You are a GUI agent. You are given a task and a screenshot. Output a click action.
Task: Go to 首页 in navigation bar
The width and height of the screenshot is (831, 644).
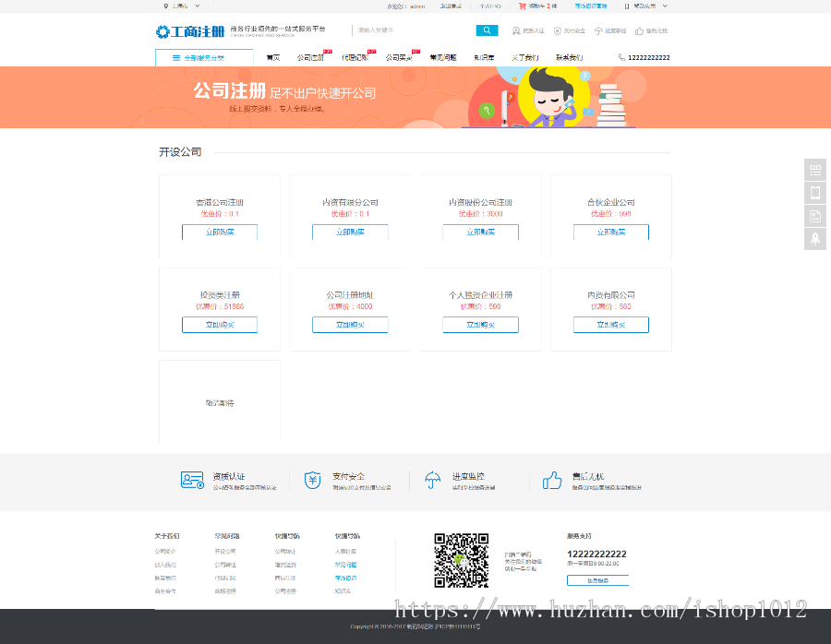tap(273, 58)
